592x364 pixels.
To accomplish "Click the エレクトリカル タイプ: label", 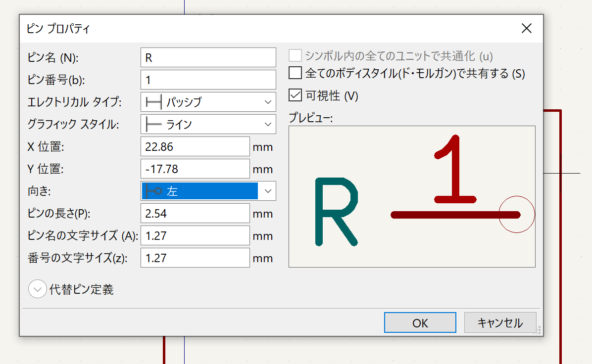I will click(x=74, y=102).
